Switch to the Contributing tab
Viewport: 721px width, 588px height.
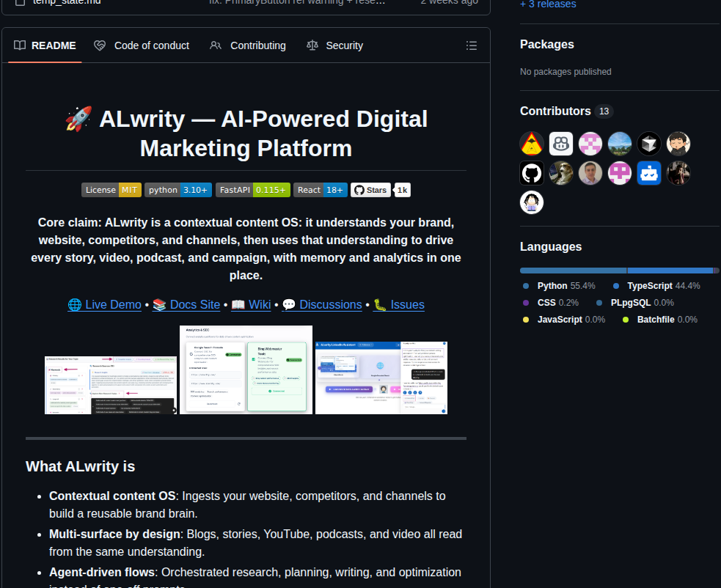click(248, 45)
